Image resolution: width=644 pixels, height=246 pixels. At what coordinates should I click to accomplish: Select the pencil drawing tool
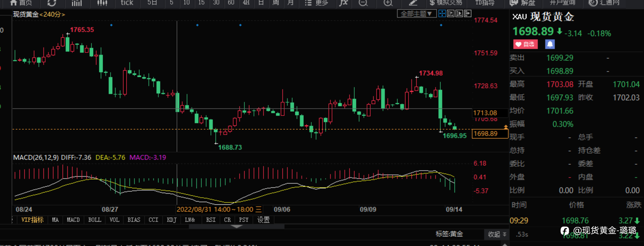[x=413, y=3]
